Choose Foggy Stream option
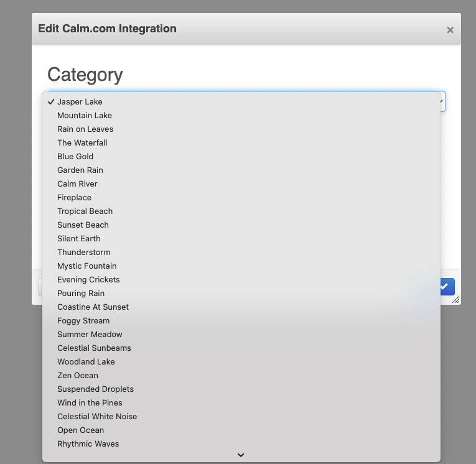This screenshot has height=464, width=476. 241,320
